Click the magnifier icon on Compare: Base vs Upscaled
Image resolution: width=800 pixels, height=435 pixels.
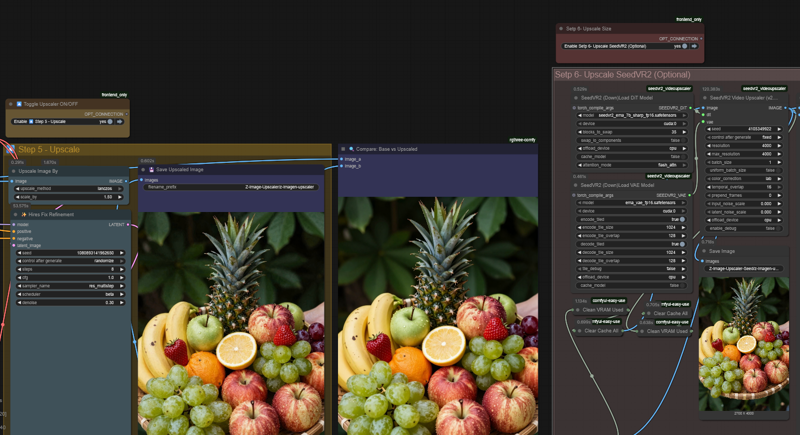click(352, 149)
